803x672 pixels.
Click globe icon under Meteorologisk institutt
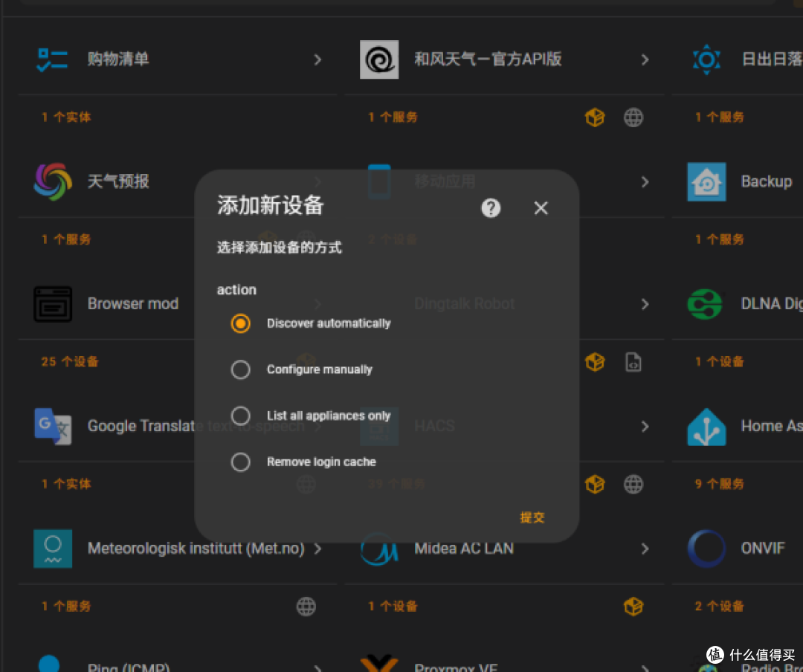pos(306,607)
